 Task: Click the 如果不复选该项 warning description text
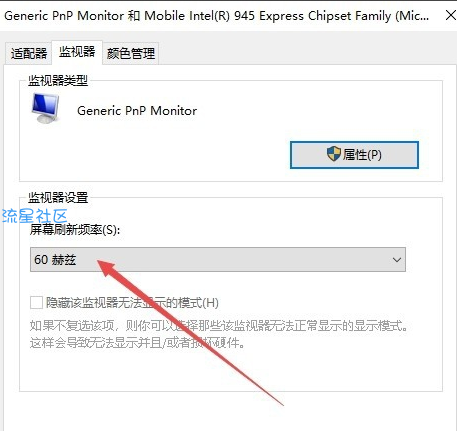point(219,334)
